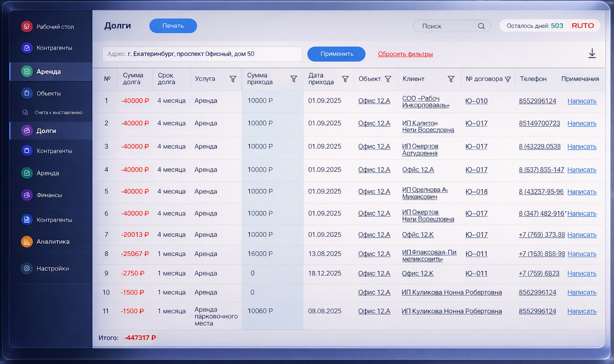Select the Счета к выставтению icon
Screen dimensions: 614x364
(25, 112)
